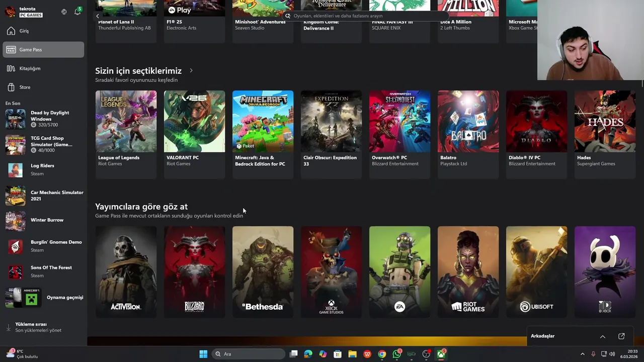The width and height of the screenshot is (644, 362).
Task: Show hidden system tray icons
Action: tap(583, 354)
